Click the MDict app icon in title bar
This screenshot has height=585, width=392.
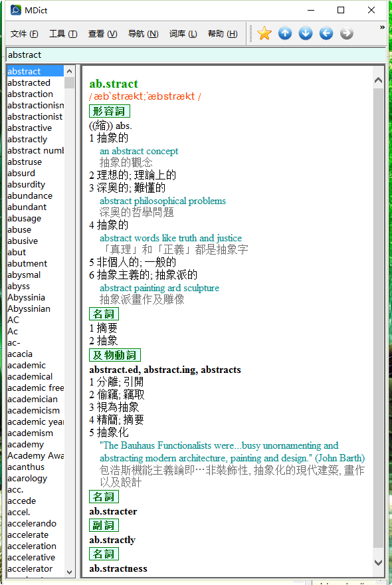click(x=16, y=10)
